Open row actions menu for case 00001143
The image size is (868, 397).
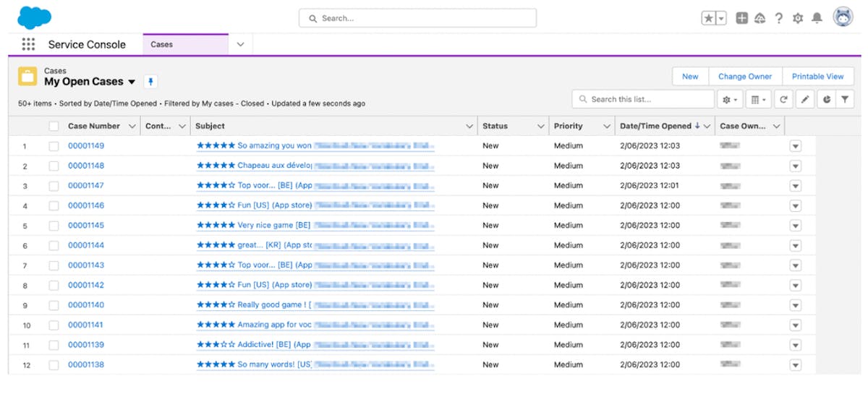[x=796, y=265]
